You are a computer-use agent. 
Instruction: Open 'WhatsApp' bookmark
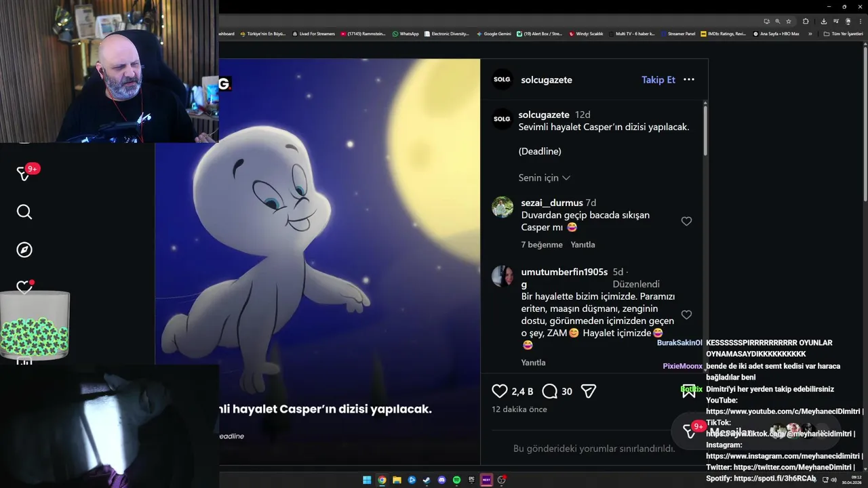tap(406, 34)
